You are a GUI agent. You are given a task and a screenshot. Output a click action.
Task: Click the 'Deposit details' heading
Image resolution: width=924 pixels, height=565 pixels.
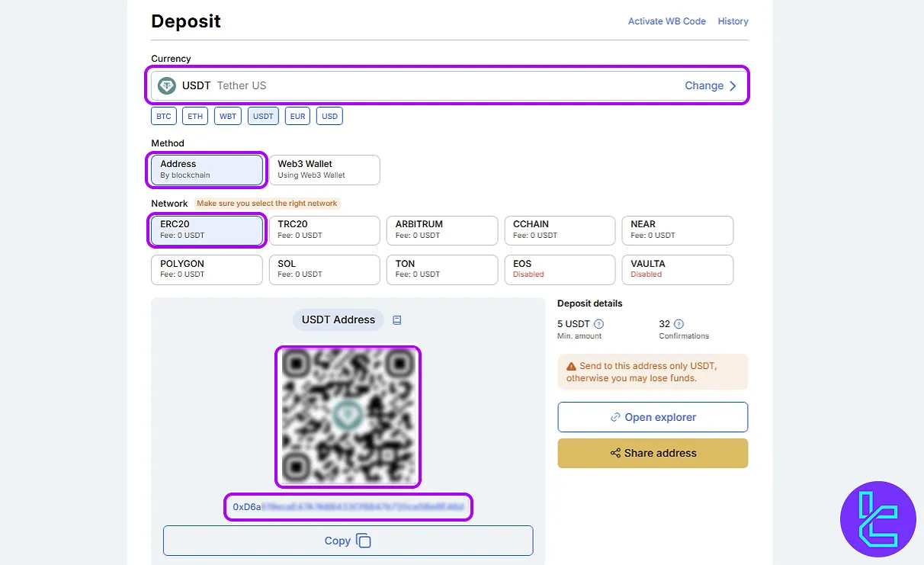tap(590, 303)
